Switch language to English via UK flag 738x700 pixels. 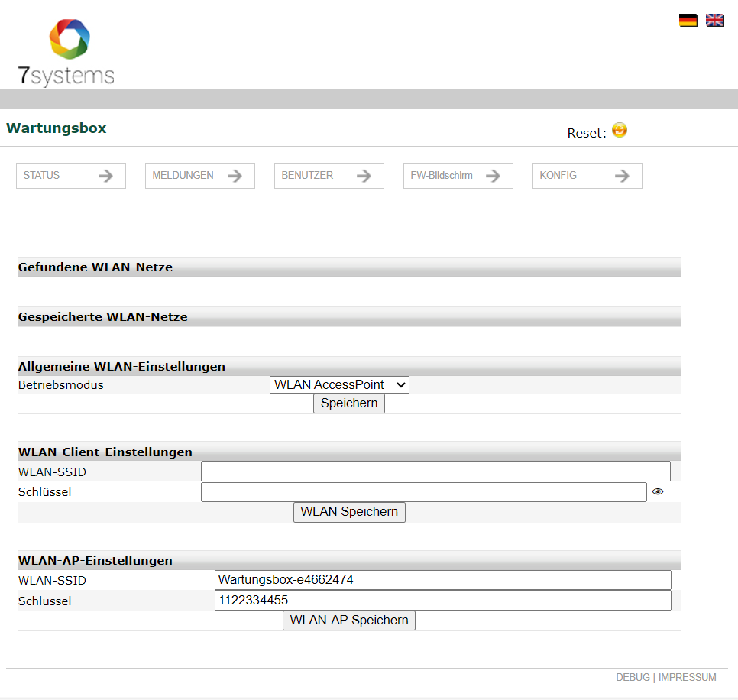[714, 20]
